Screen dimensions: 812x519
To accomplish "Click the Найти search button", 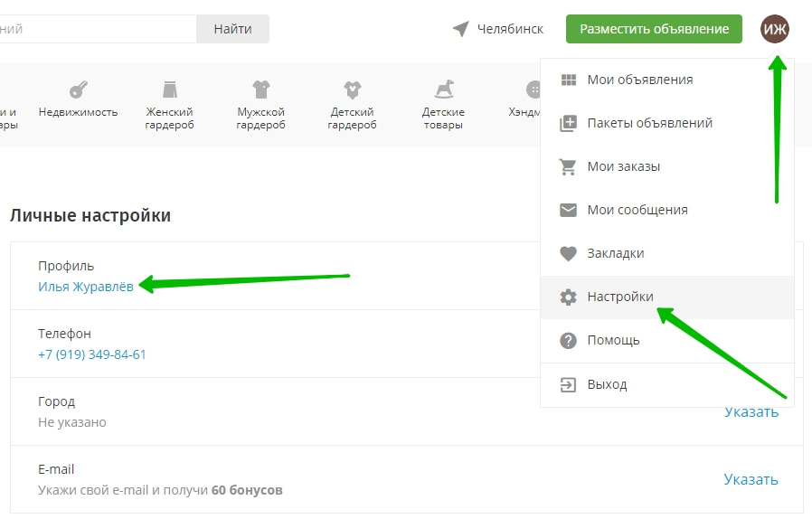I will pos(232,29).
